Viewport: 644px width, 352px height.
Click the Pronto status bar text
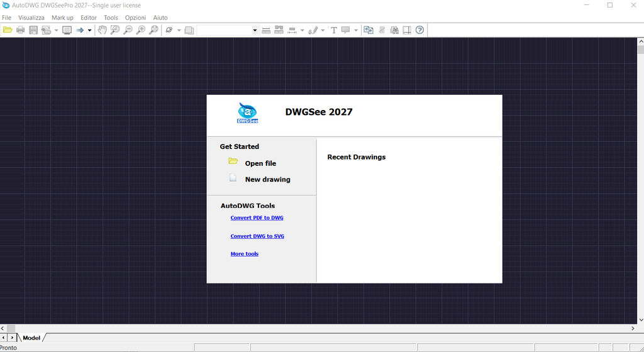9,348
